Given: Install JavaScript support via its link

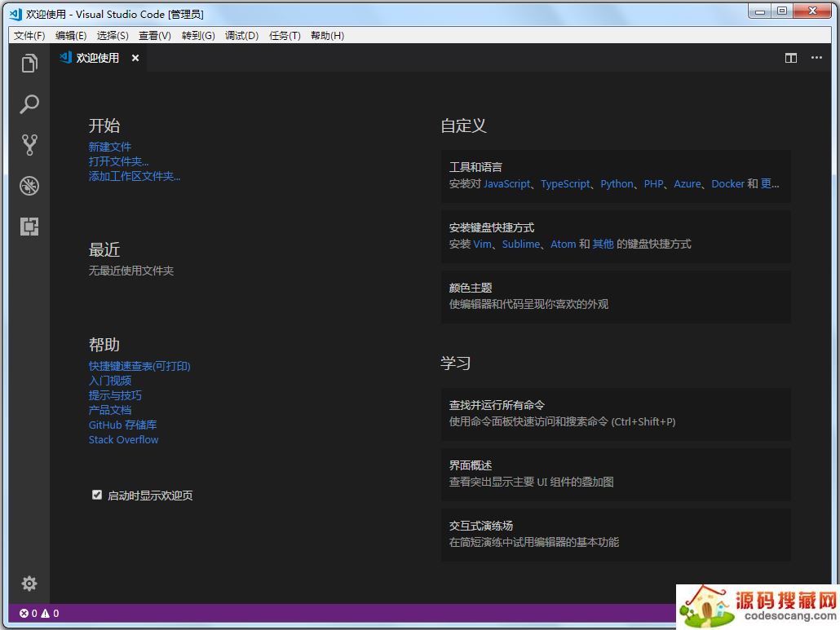Looking at the screenshot, I should coord(506,183).
